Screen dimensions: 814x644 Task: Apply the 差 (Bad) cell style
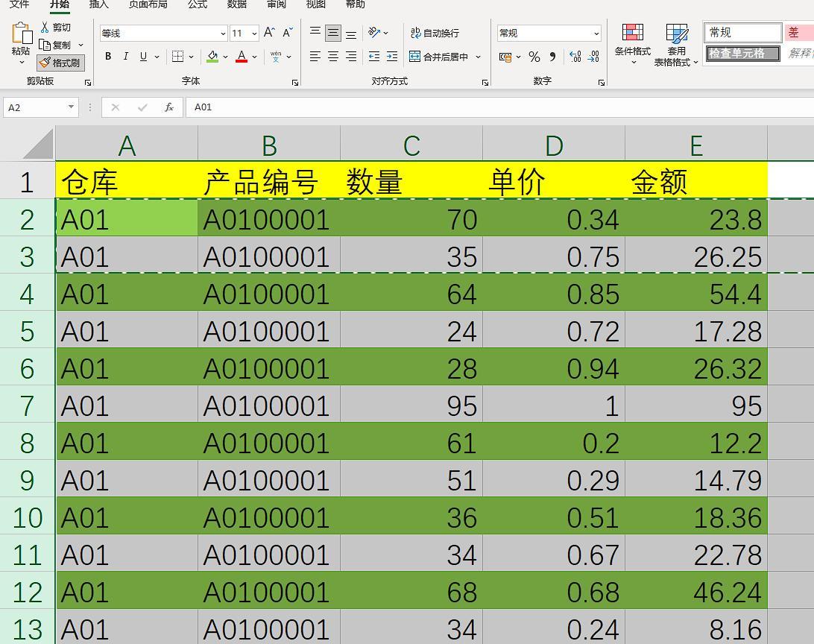799,32
